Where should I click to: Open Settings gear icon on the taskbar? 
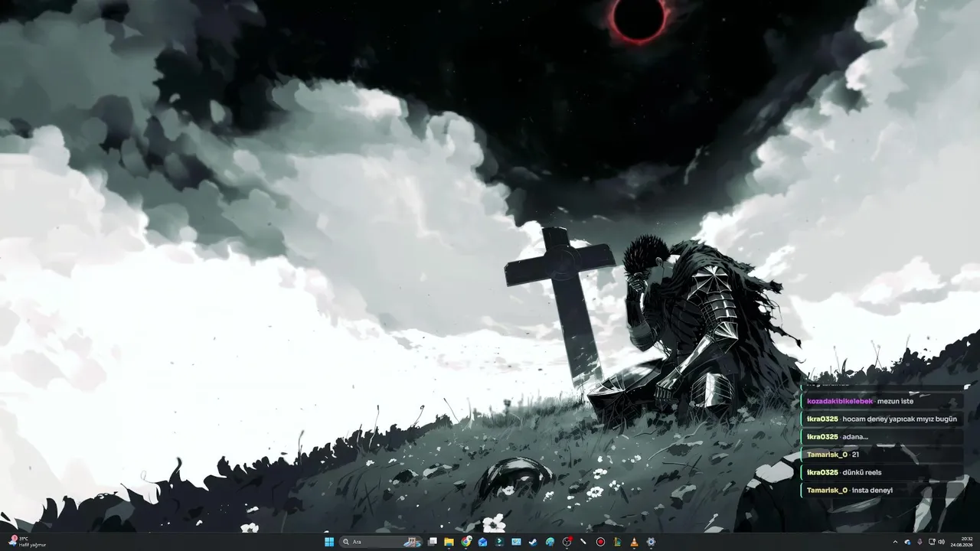pyautogui.click(x=651, y=542)
